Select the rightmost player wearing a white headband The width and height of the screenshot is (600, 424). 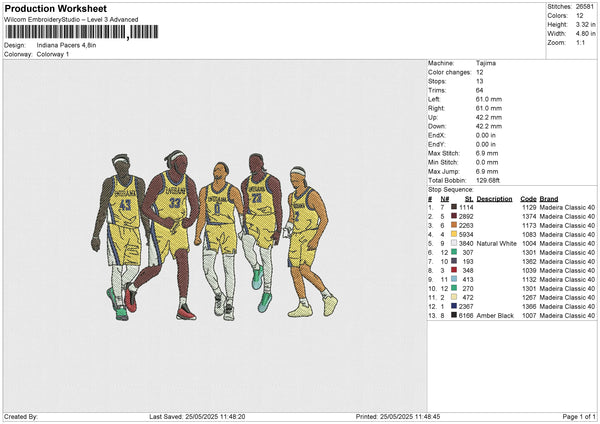coord(310,241)
